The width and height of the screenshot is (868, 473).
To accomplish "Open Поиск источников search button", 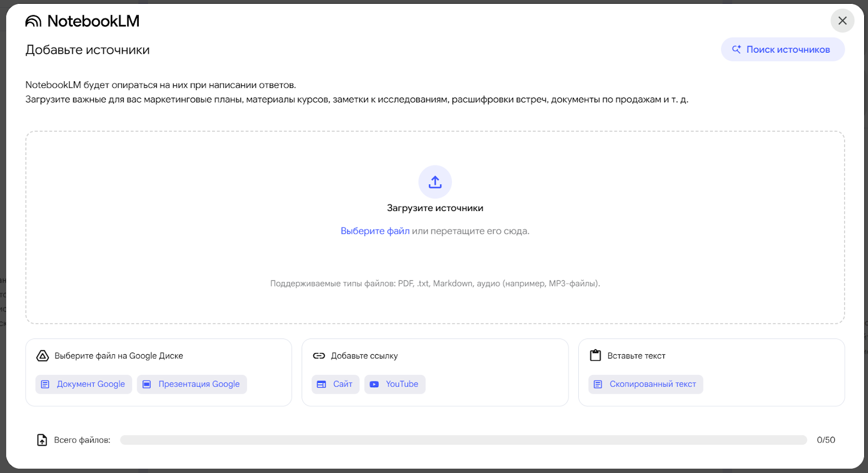I will [x=782, y=49].
